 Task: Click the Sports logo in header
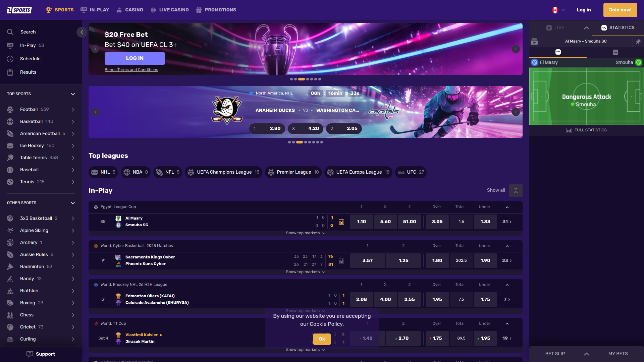tap(19, 10)
